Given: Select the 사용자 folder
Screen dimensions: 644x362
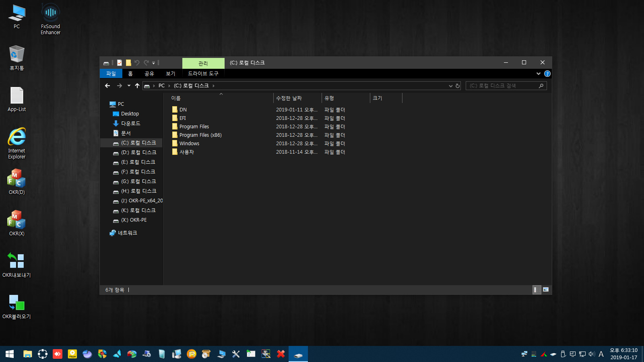Looking at the screenshot, I should tap(183, 152).
